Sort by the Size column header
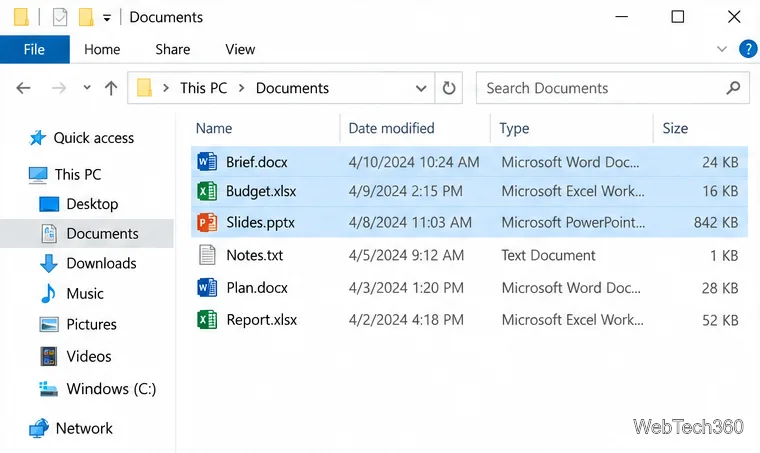760x453 pixels. coord(675,128)
